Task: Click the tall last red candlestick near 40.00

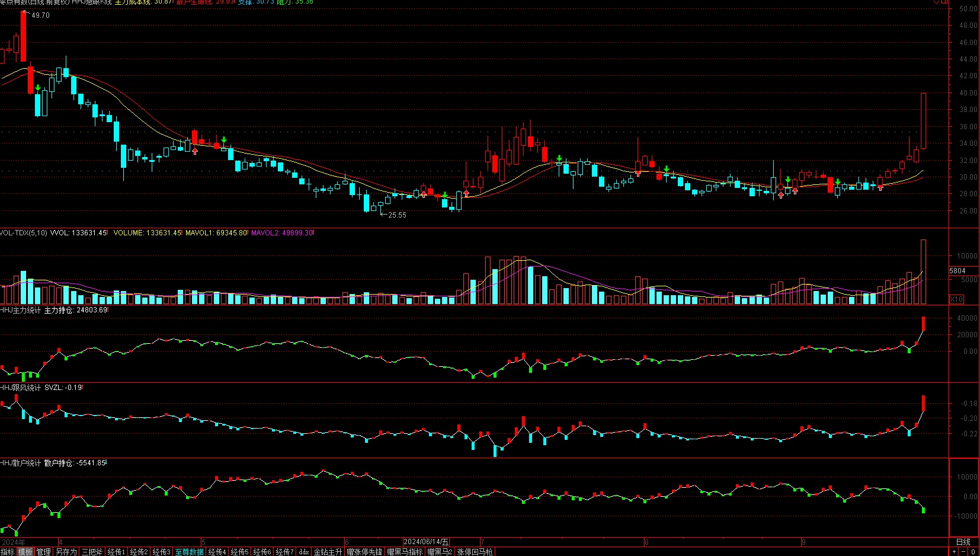Action: [923, 121]
